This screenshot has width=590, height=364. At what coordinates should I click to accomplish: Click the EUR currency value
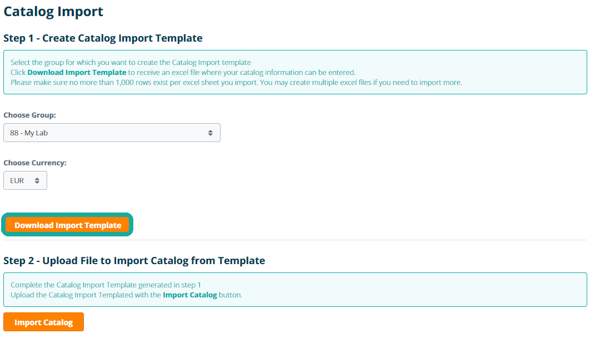pos(17,181)
